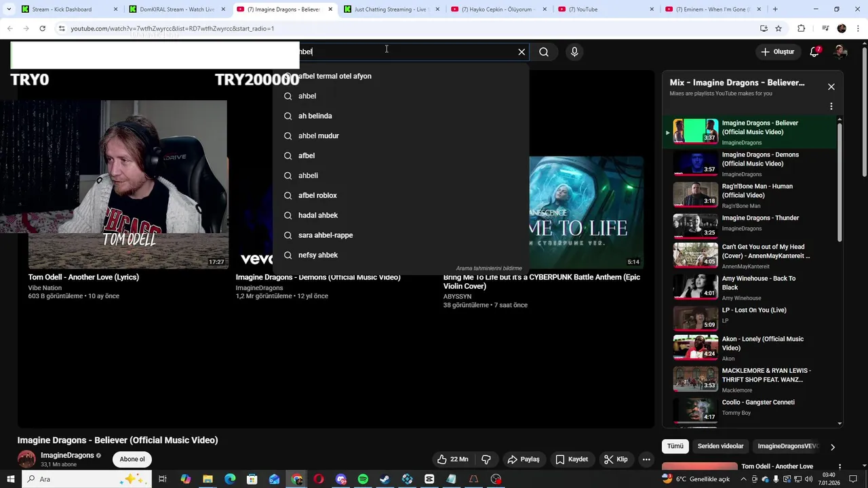Open more actions under the video
Screen dimensions: 868x488
click(x=646, y=459)
